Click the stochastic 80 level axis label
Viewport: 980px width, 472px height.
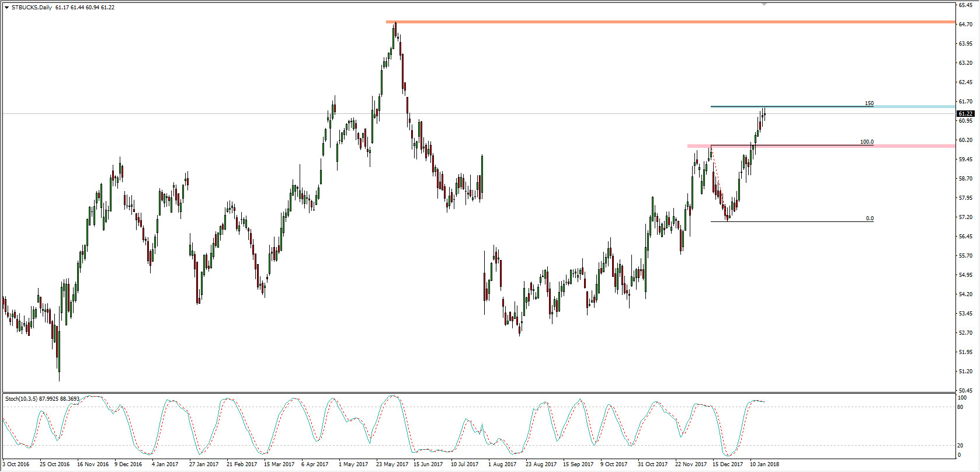[x=961, y=407]
